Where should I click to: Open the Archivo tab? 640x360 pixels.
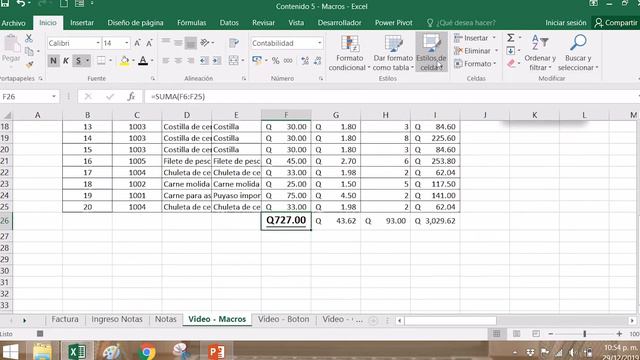[13, 23]
